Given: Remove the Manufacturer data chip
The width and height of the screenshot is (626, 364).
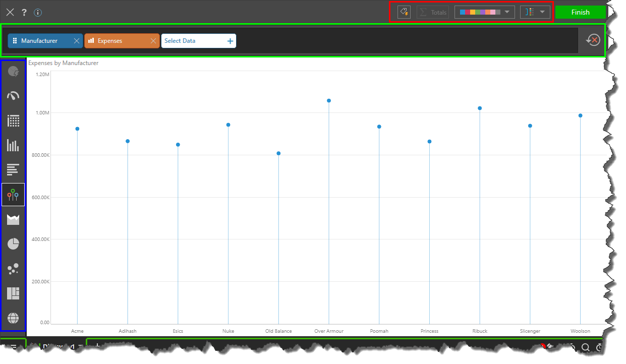Looking at the screenshot, I should pyautogui.click(x=77, y=41).
